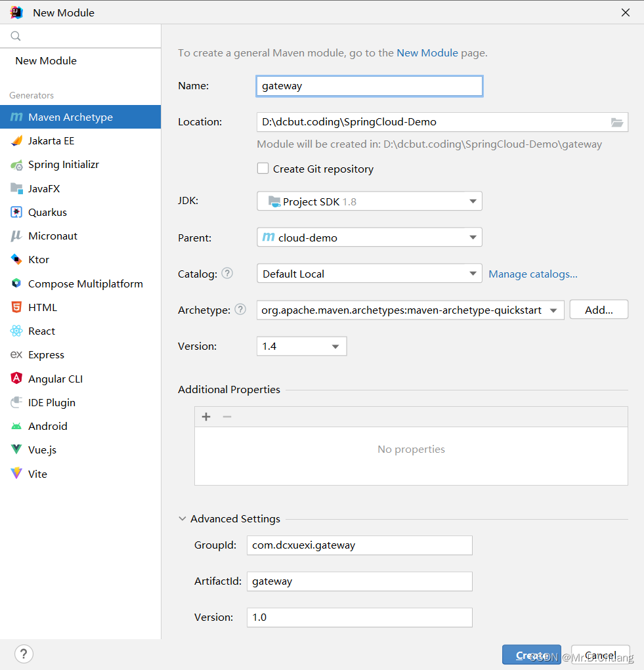The height and width of the screenshot is (670, 644).
Task: Click the Vue.js icon
Action: click(16, 450)
